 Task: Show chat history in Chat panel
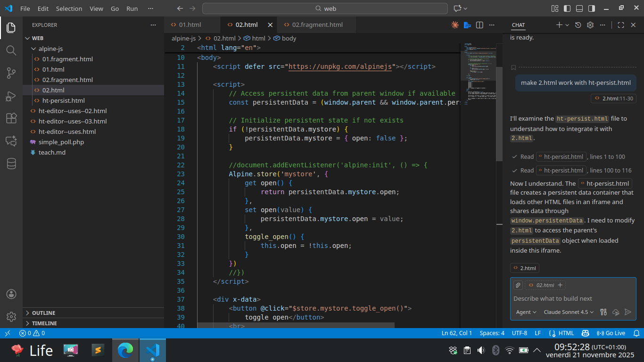click(578, 25)
